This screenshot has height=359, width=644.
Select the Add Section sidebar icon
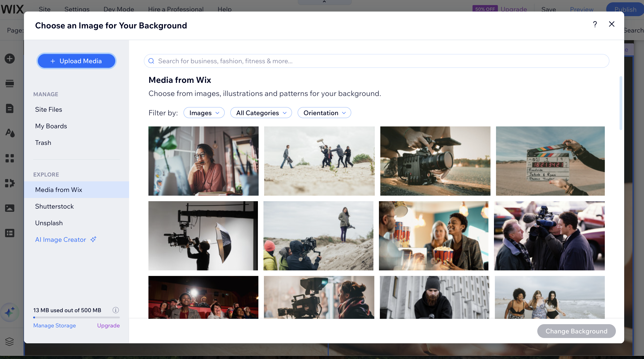pyautogui.click(x=9, y=83)
